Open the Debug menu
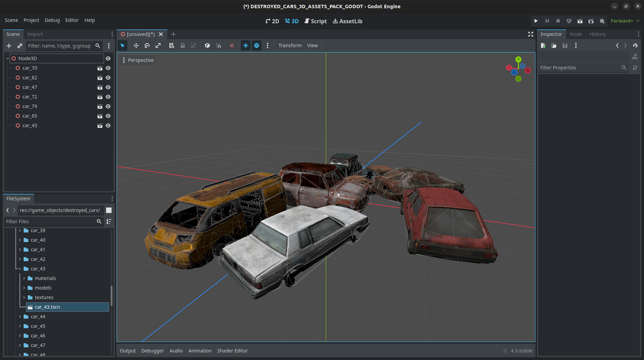This screenshot has width=644, height=360. [52, 20]
